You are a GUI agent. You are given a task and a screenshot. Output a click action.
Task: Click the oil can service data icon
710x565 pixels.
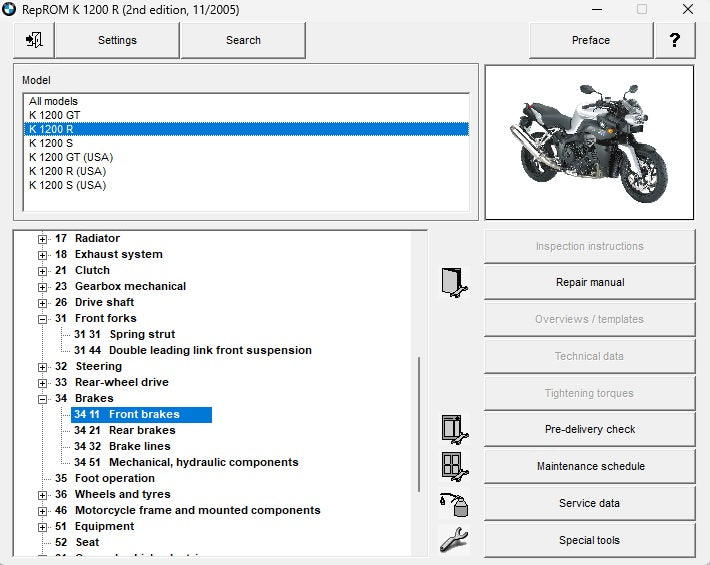coord(454,504)
